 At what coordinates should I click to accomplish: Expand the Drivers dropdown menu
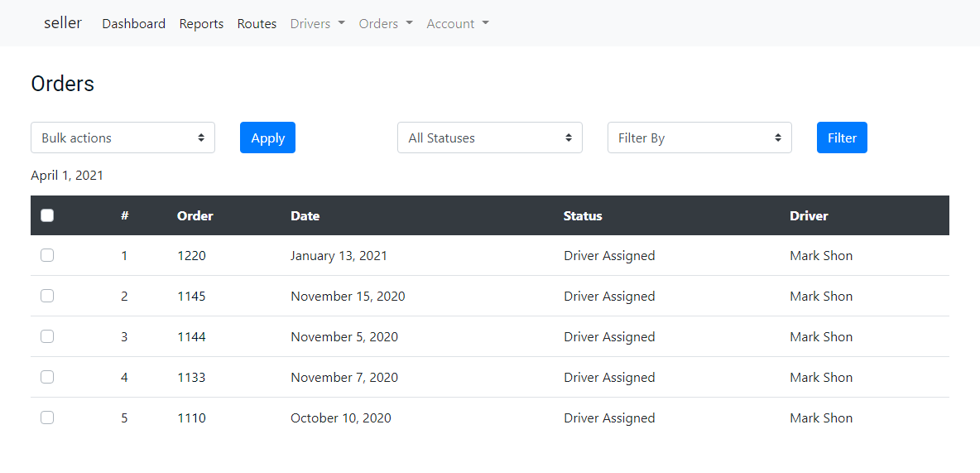point(318,24)
